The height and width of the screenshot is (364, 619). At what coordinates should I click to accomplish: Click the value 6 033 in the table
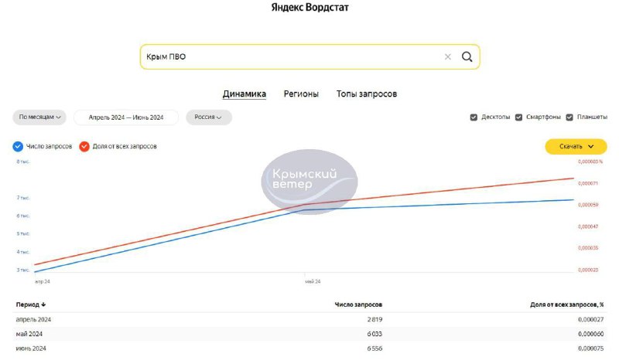point(374,334)
